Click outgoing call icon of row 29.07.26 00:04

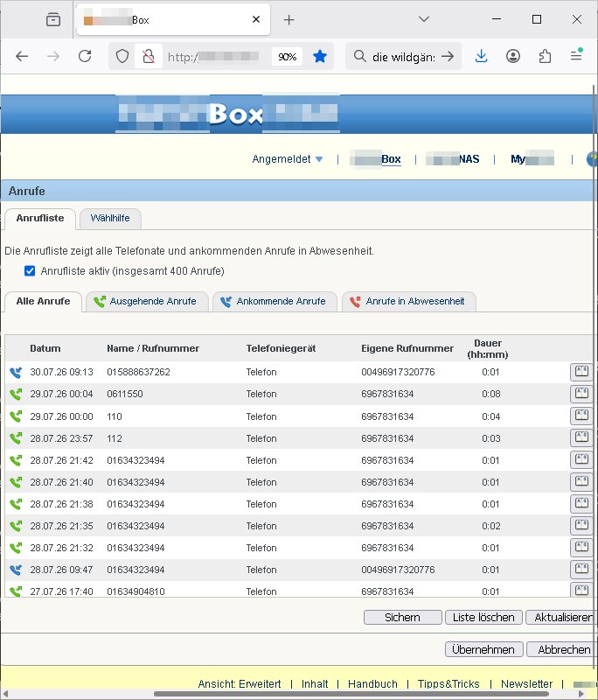(x=16, y=394)
